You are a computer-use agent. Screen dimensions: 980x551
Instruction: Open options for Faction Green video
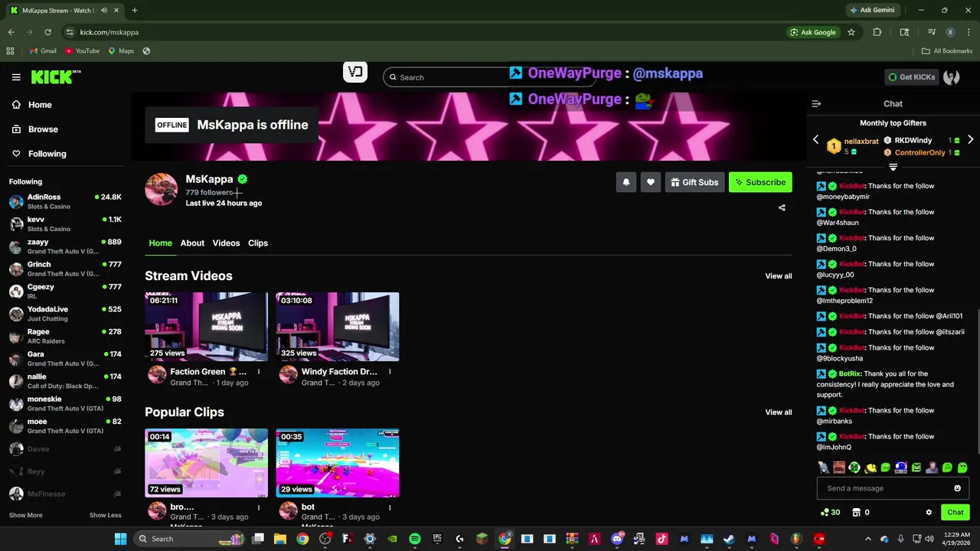point(259,372)
